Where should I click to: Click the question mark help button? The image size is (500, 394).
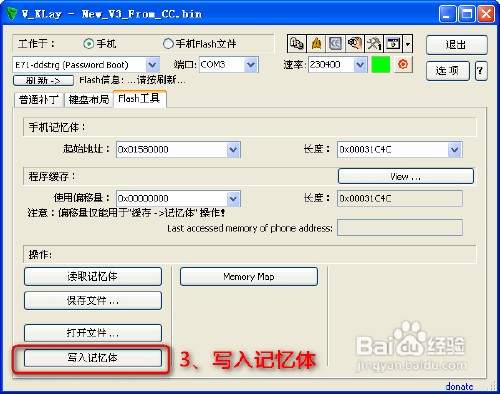pyautogui.click(x=480, y=71)
